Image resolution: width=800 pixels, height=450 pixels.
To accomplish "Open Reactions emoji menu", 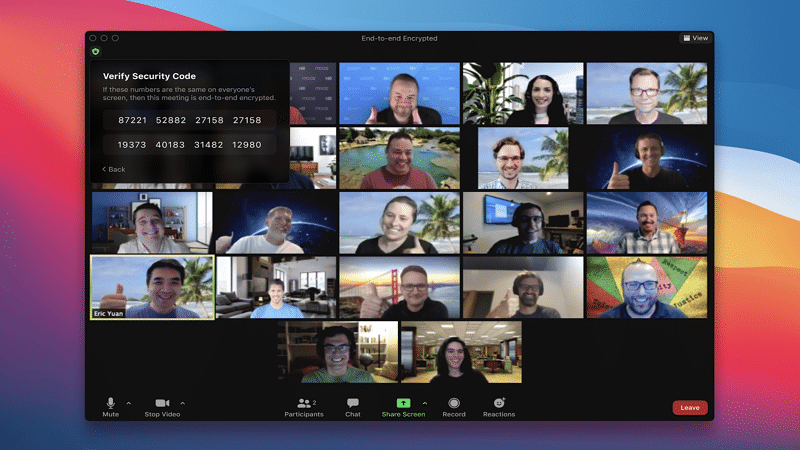I will [x=499, y=407].
